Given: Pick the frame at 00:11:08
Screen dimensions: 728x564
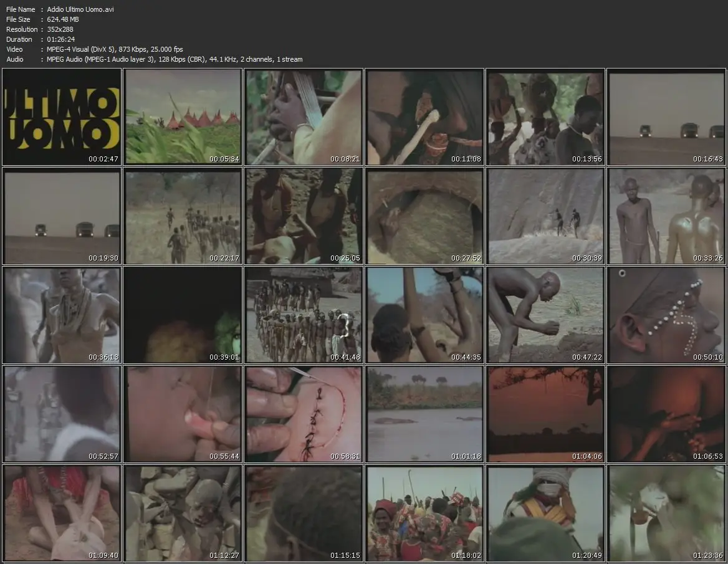Looking at the screenshot, I should 425,117.
